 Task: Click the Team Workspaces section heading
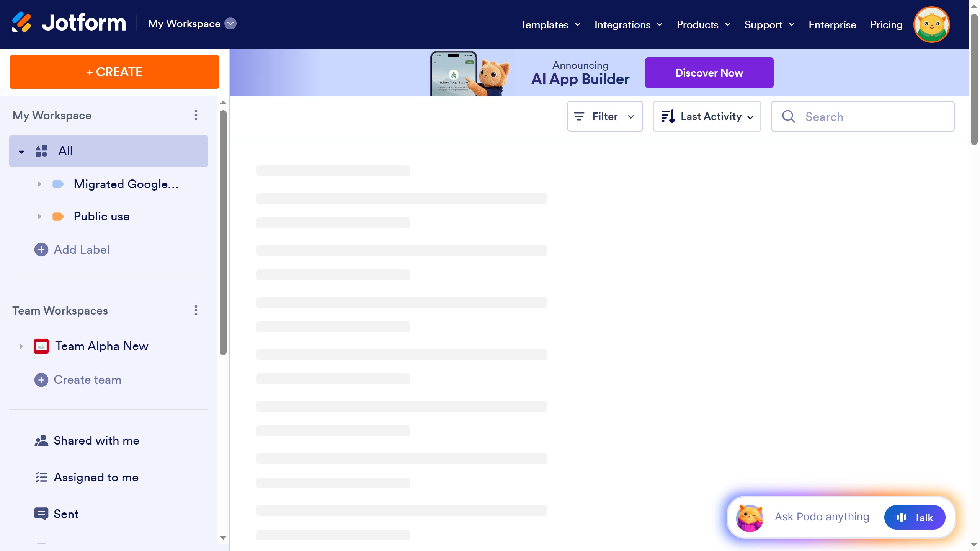coord(60,311)
